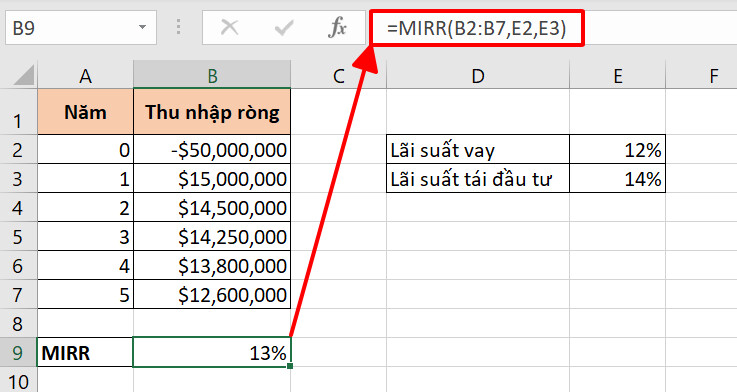The image size is (737, 392).
Task: Select row 5 header
Action: (x=18, y=237)
